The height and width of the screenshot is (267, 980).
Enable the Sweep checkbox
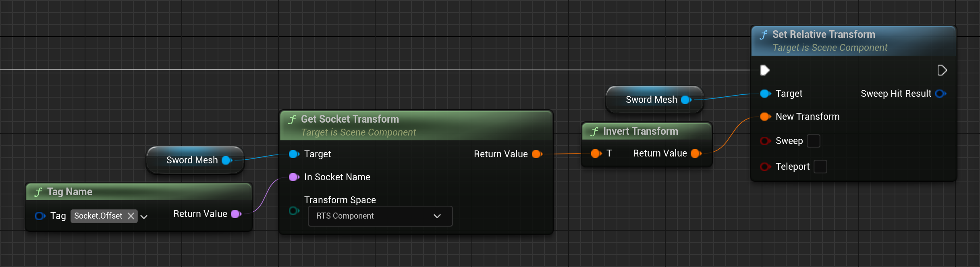click(814, 141)
